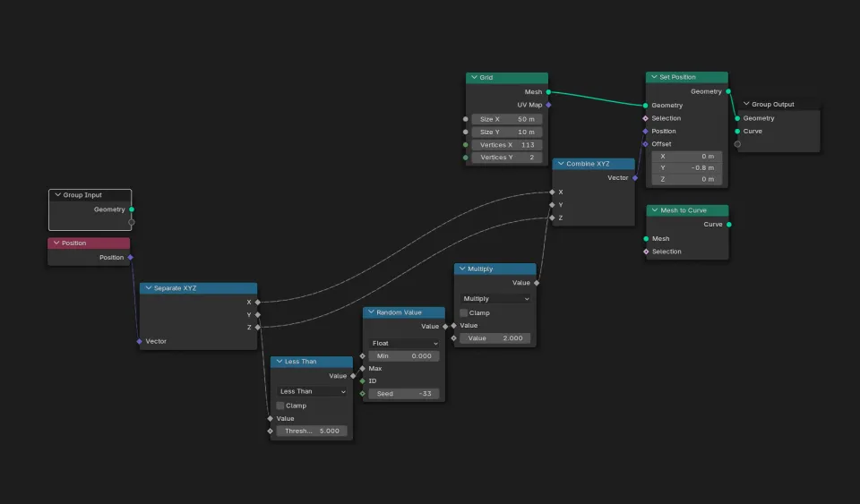
Task: Click Separate XYZ Y output socket
Action: pyautogui.click(x=258, y=314)
